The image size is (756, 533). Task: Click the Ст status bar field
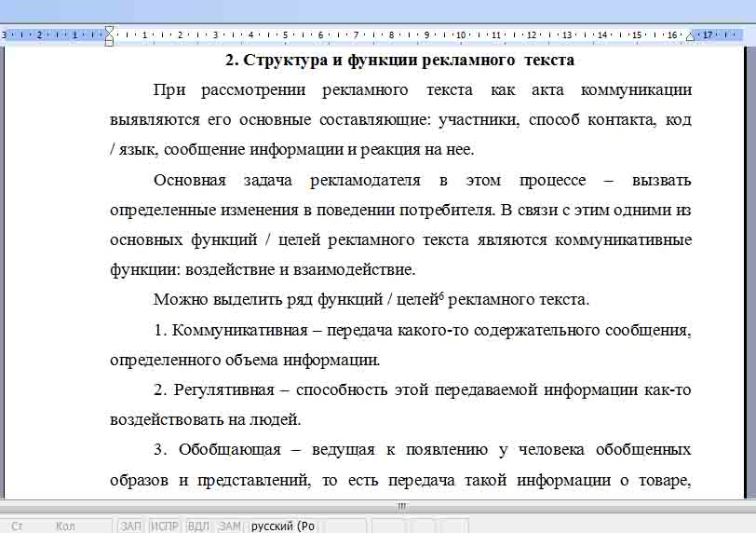click(x=17, y=526)
